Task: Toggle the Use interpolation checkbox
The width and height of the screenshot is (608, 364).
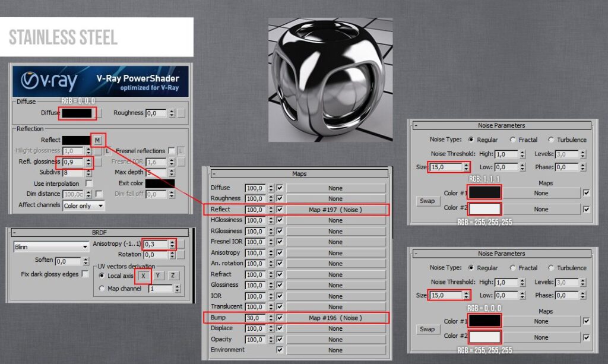Action: coord(89,183)
